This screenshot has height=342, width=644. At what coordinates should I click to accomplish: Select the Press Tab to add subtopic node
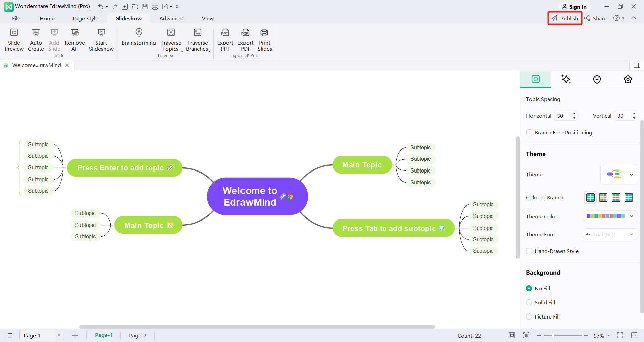(394, 228)
